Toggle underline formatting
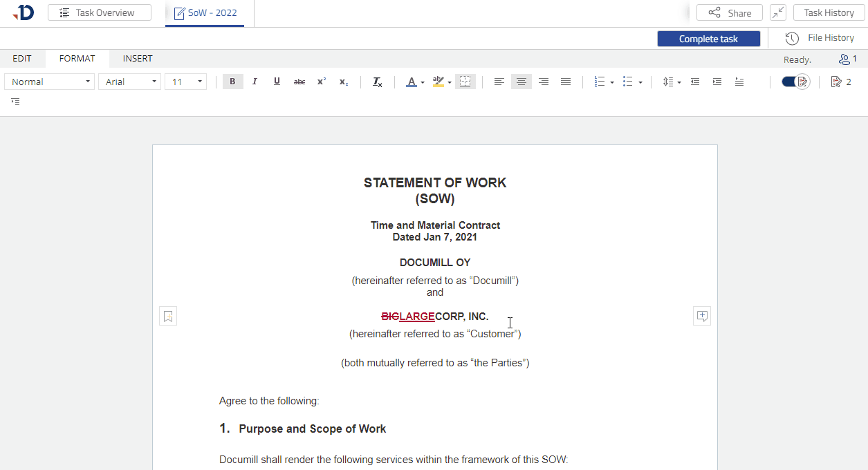The image size is (868, 470). [277, 82]
